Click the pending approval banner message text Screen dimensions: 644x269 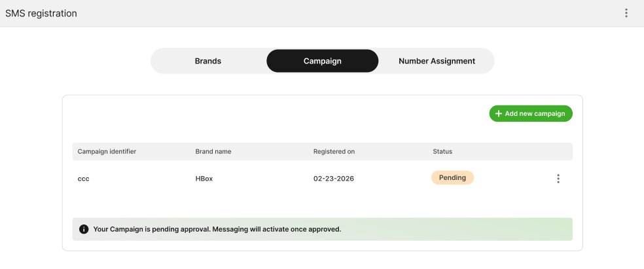(x=217, y=229)
